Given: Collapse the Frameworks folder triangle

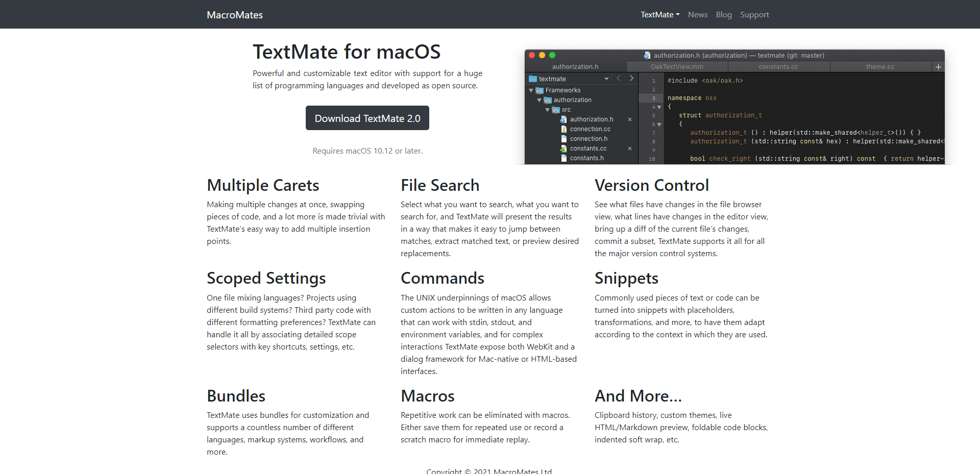Looking at the screenshot, I should tap(531, 90).
